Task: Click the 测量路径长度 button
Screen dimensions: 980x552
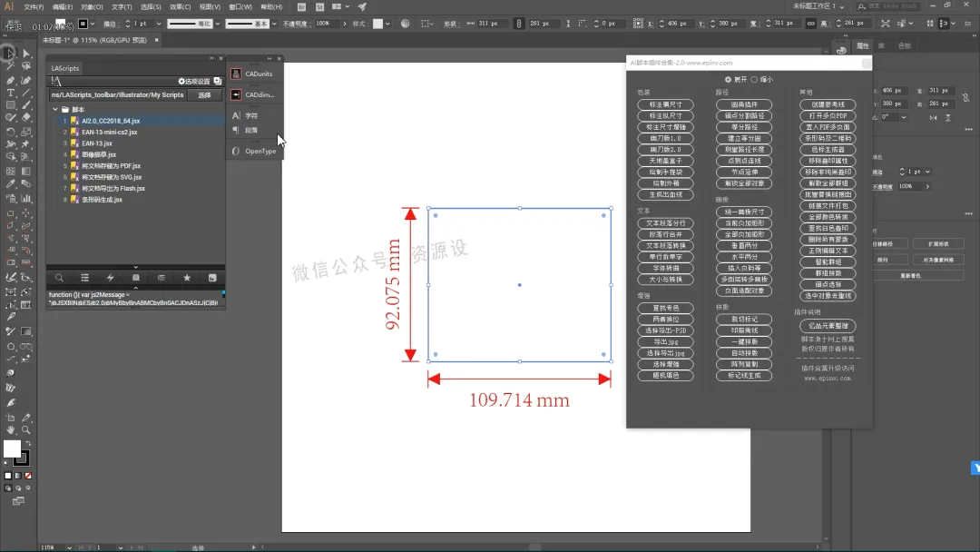Action: (744, 150)
